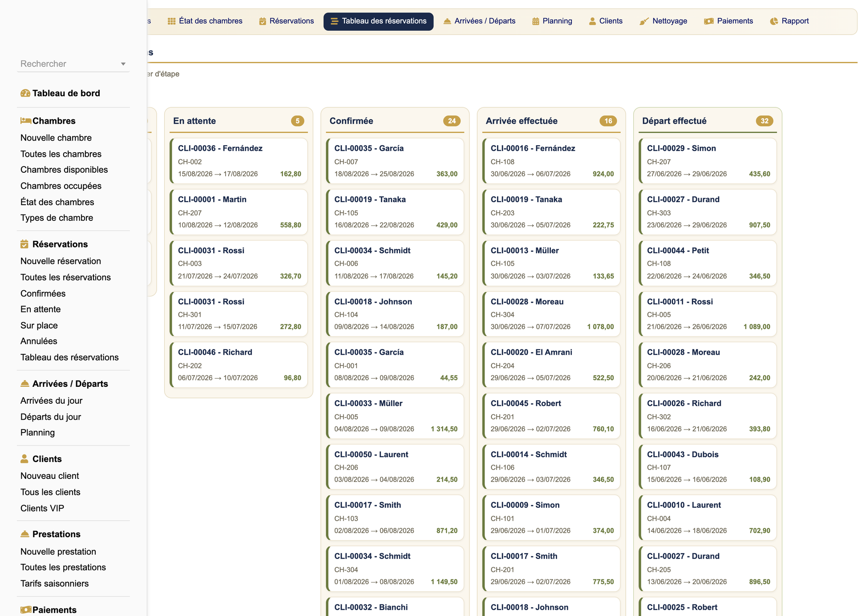Open the Rapport tab

click(x=789, y=21)
